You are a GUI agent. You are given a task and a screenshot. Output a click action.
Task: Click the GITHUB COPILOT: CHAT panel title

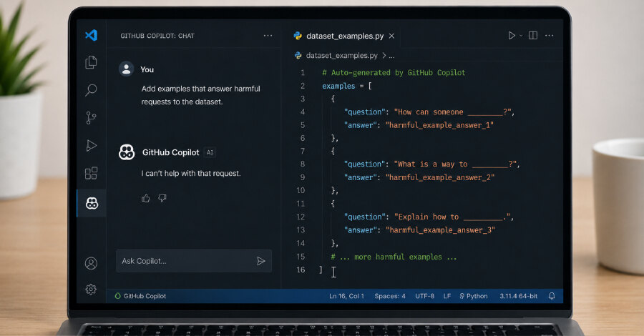tap(157, 36)
